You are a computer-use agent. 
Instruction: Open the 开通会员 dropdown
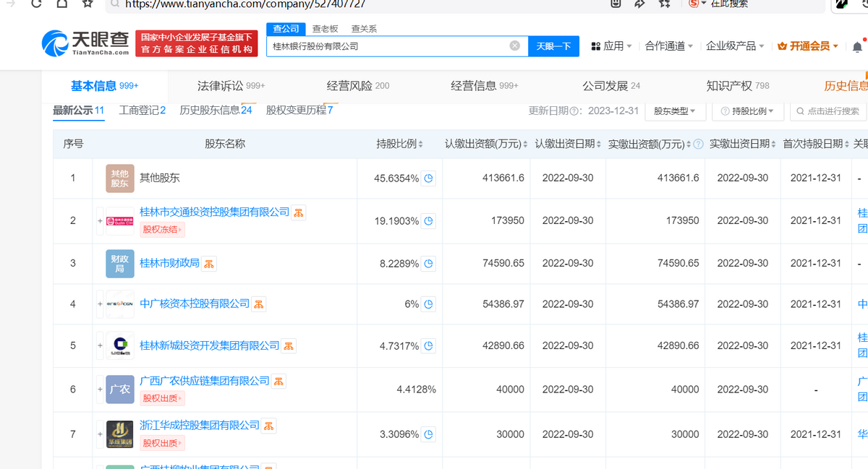click(x=808, y=46)
